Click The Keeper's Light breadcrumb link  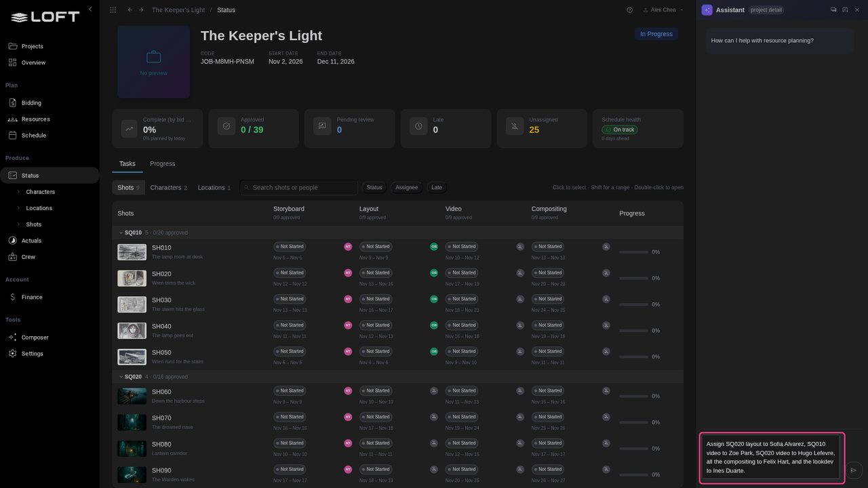tap(178, 10)
